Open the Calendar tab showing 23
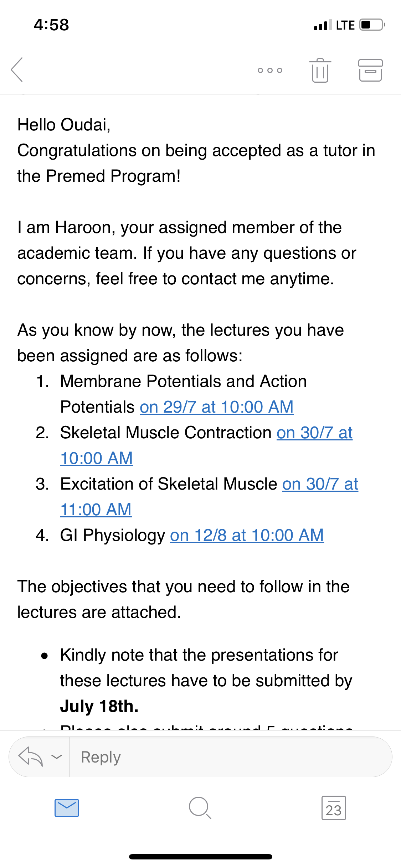401x868 pixels. (x=334, y=808)
